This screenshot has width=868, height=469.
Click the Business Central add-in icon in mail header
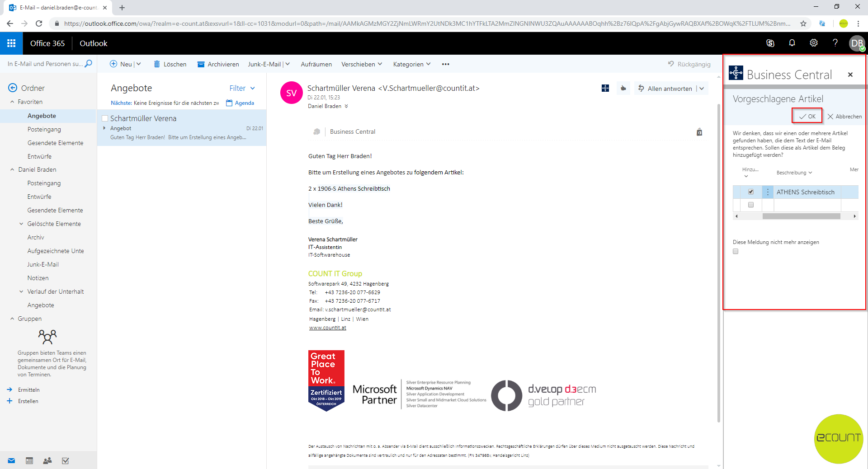click(x=605, y=88)
